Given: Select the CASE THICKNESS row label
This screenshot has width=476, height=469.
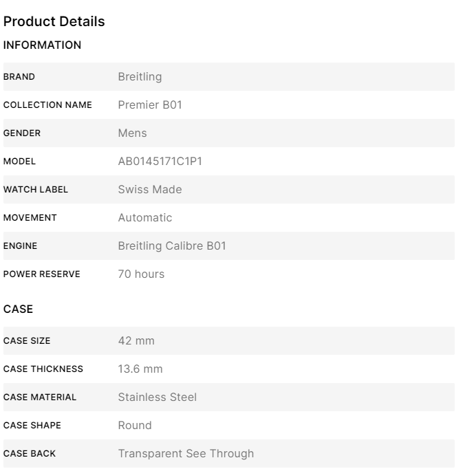Looking at the screenshot, I should point(43,369).
